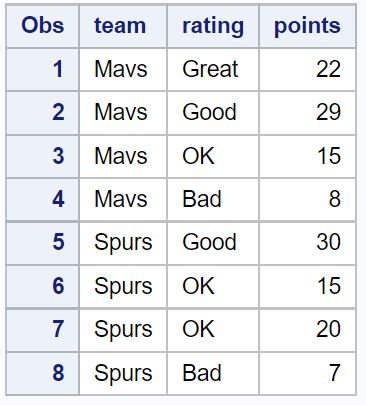Select the Spurs cell in row 5
366x405 pixels.
point(123,243)
